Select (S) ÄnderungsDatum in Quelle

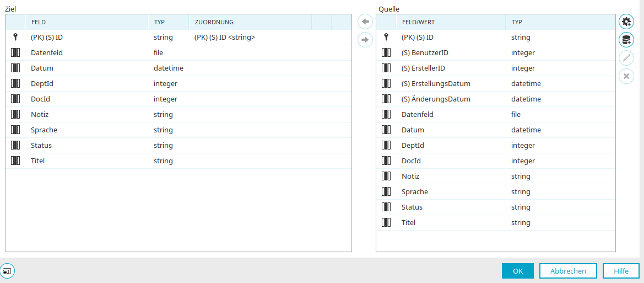[x=436, y=99]
